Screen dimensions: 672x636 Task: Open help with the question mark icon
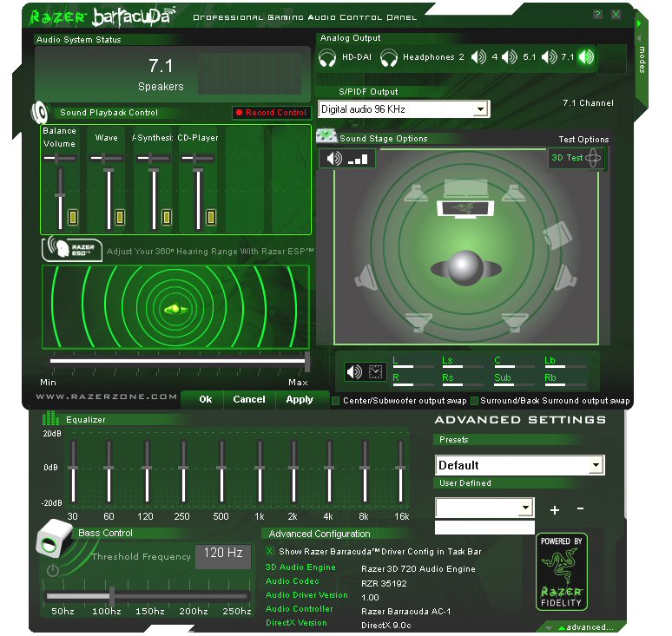click(597, 14)
